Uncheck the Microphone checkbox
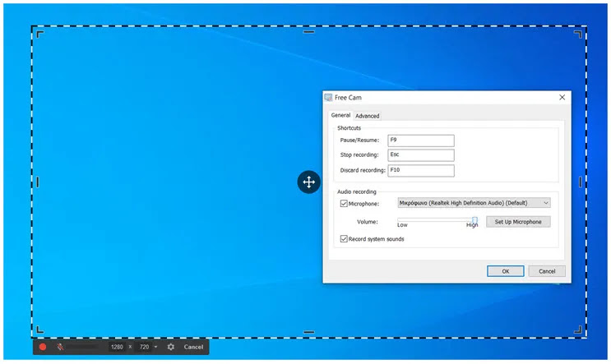Screen dimensions: 611x364 (x=344, y=204)
